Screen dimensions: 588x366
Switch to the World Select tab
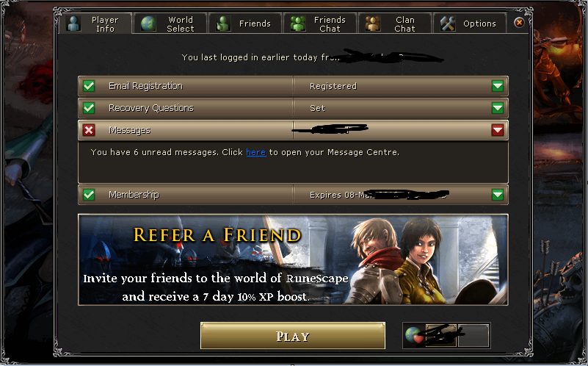click(170, 24)
